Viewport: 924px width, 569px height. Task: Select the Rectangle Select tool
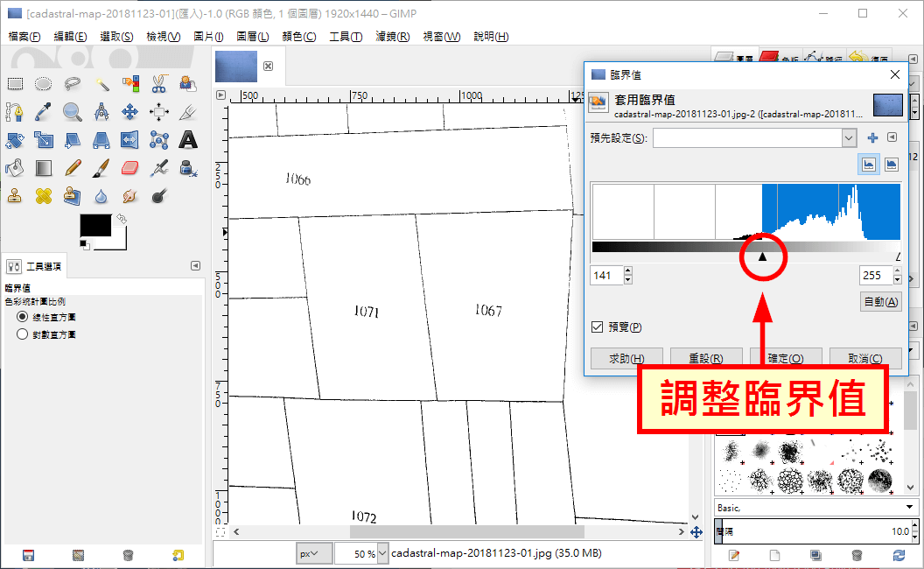click(15, 84)
